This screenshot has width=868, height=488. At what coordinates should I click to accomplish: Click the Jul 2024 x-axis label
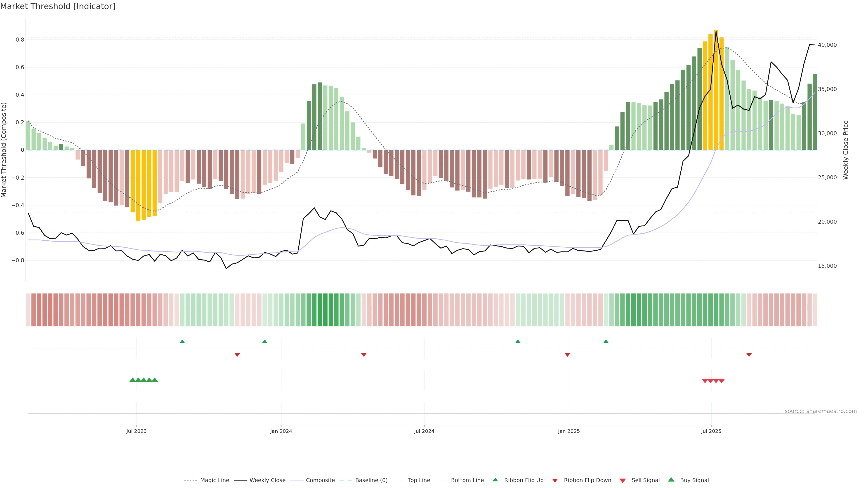coord(424,431)
